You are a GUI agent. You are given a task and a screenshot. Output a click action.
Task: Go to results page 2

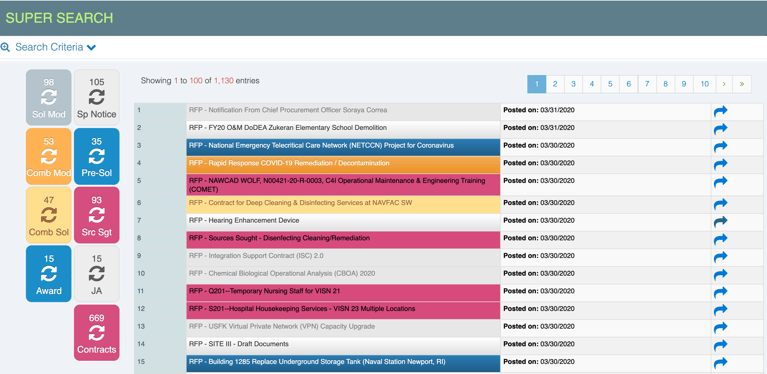(x=555, y=84)
